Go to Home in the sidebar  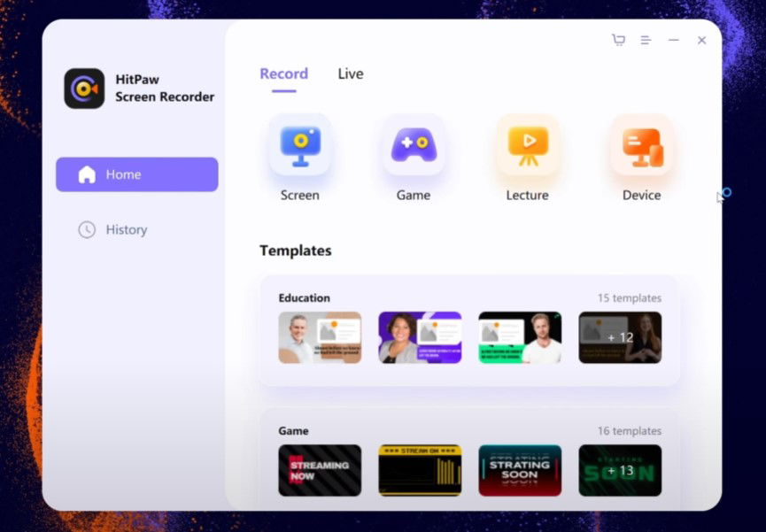pos(136,174)
